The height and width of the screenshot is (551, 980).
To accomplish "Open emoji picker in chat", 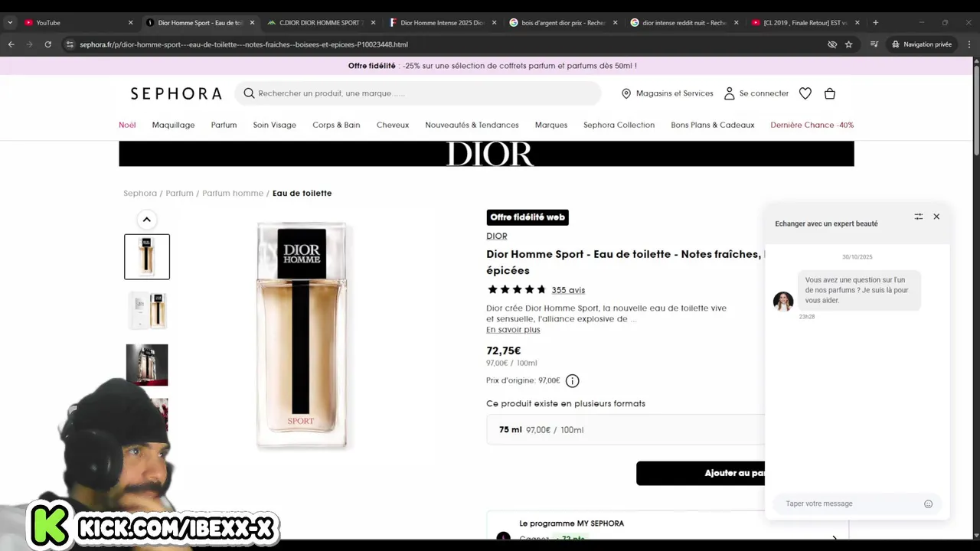I will pos(928,504).
